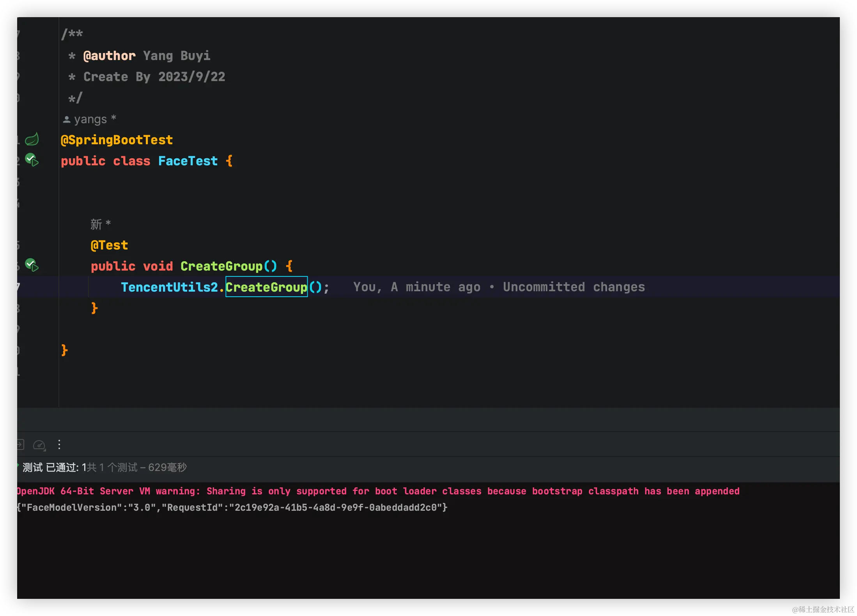Click the TencentUtils2 class reference
857x616 pixels.
169,287
